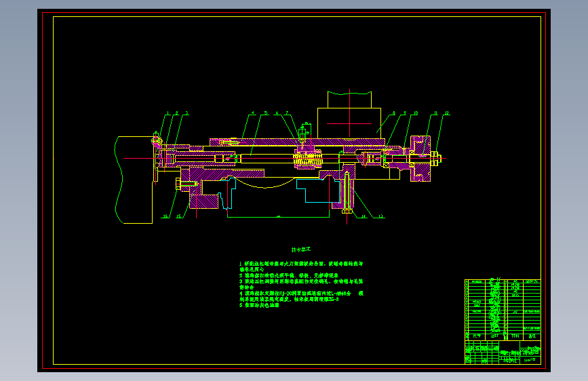Click part balloon number 4
This screenshot has height=381, width=588.
(253, 113)
